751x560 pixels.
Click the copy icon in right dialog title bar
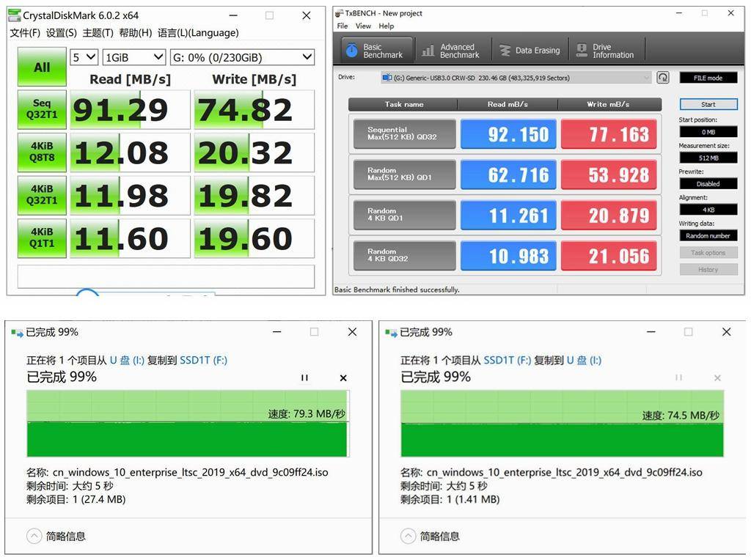[x=391, y=333]
